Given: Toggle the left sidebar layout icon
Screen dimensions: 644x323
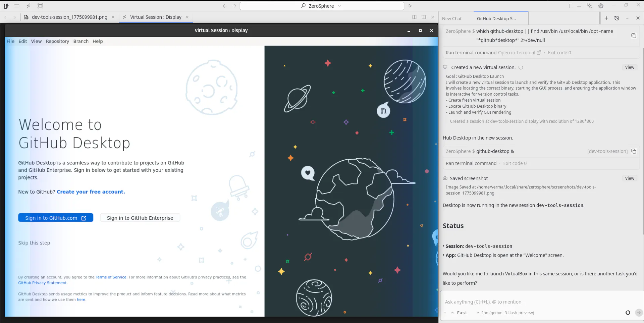Looking at the screenshot, I should 570,6.
